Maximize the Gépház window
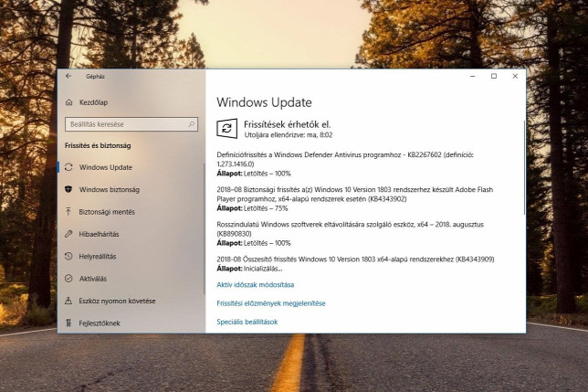588x392 pixels. [494, 76]
